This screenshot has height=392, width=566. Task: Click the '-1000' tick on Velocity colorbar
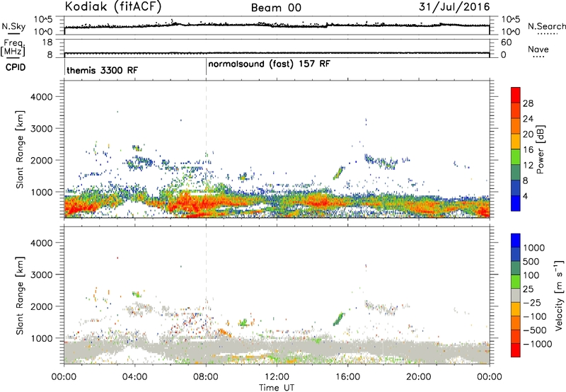click(537, 344)
